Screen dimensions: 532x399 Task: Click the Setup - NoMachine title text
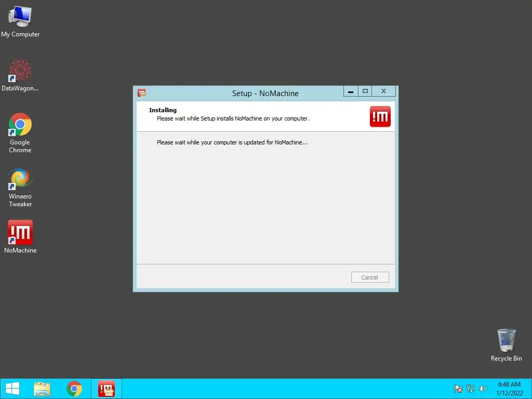pyautogui.click(x=265, y=94)
